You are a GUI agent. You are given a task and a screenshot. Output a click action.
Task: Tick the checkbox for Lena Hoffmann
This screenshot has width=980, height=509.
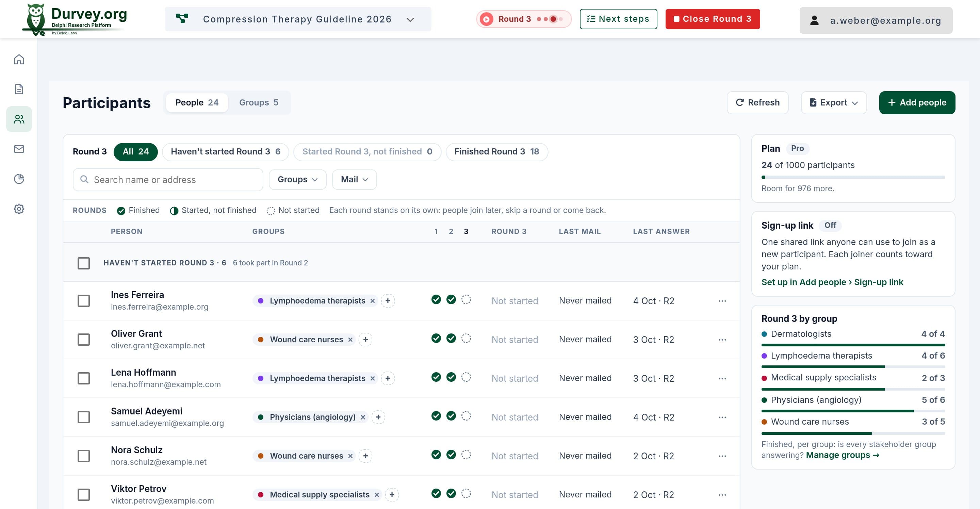coord(84,378)
